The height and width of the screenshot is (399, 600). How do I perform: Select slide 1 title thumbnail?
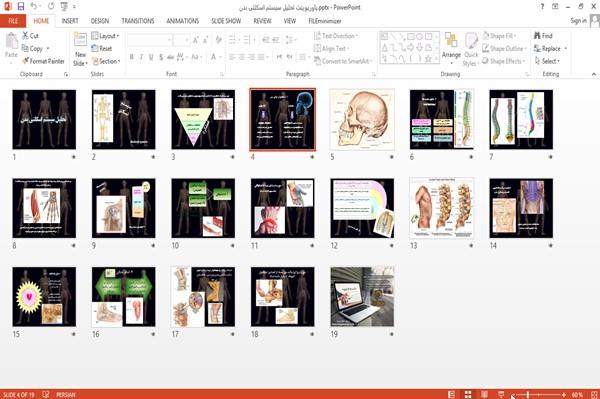(44, 119)
